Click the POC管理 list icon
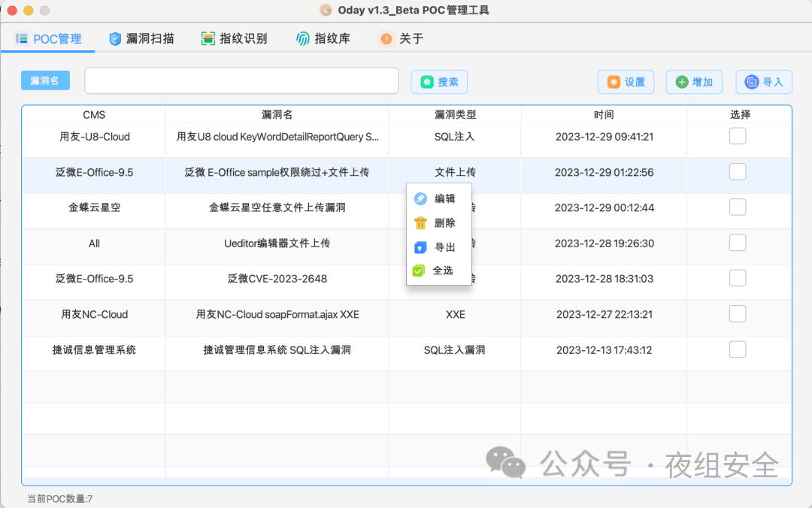 pos(22,39)
